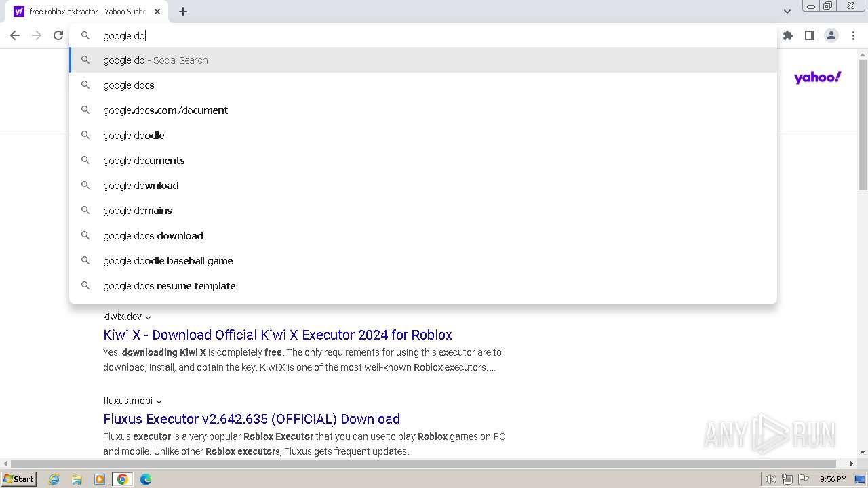Open the Fluxus Executor download link
Viewport: 868px width, 488px height.
pos(252,419)
